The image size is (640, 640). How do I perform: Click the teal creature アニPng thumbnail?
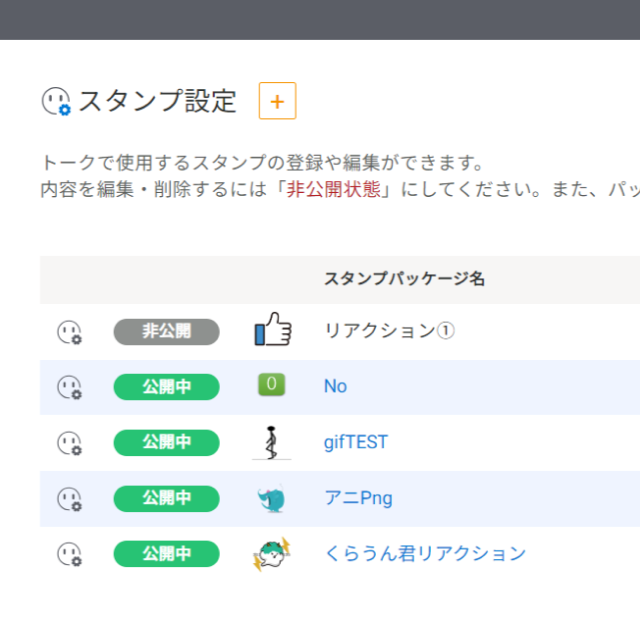(x=271, y=498)
